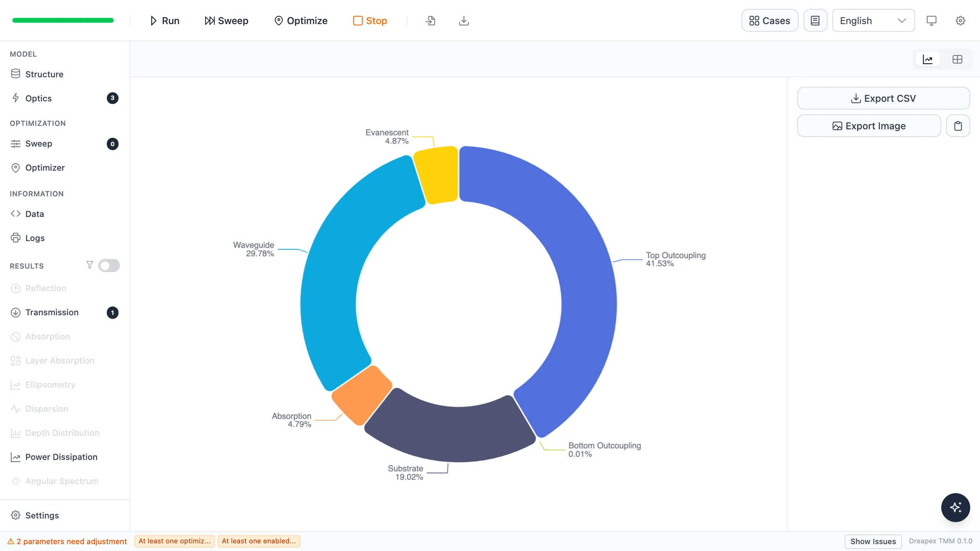Click the monitor display icon
Screen dimensions: 980x551
[931, 21]
